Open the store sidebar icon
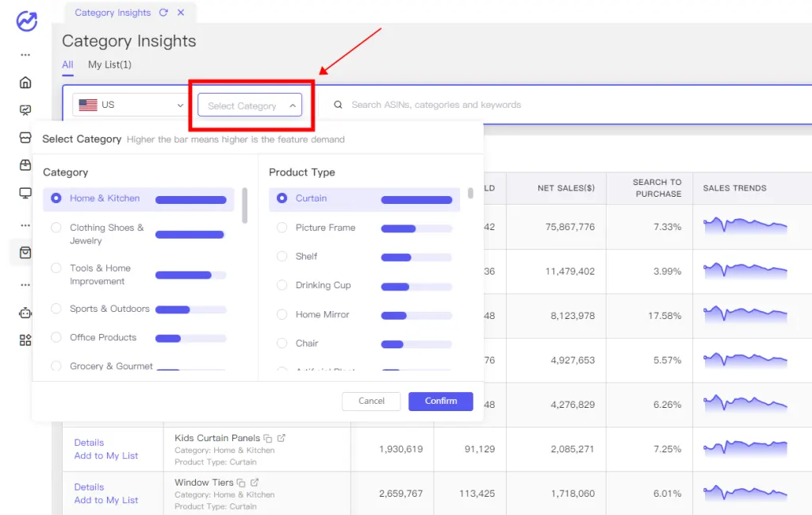Image resolution: width=812 pixels, height=515 pixels. pos(25,137)
